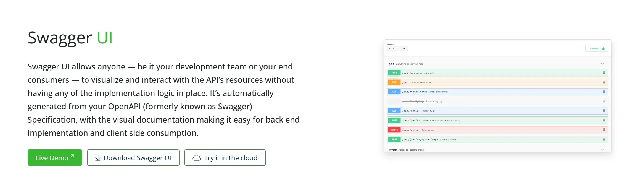Screen dimensions: 644x189
Task: Collapse the pet section chevron
Action: [603, 64]
